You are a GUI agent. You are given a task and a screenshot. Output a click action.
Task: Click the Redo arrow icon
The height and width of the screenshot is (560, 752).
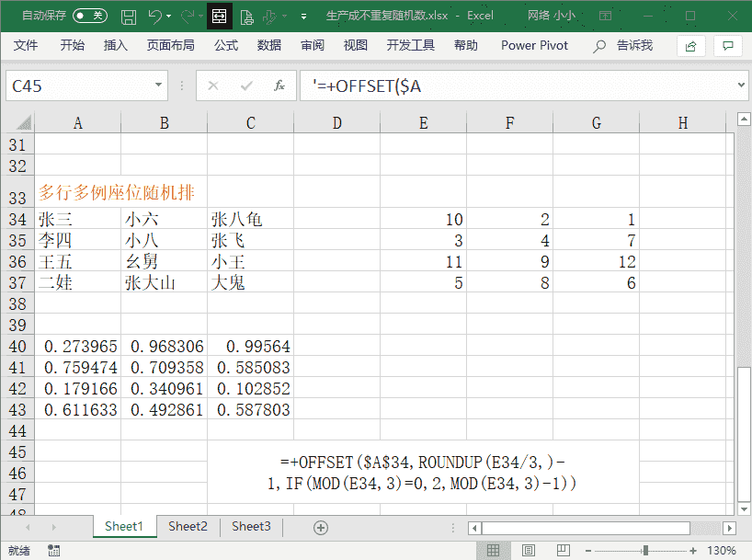pyautogui.click(x=188, y=17)
